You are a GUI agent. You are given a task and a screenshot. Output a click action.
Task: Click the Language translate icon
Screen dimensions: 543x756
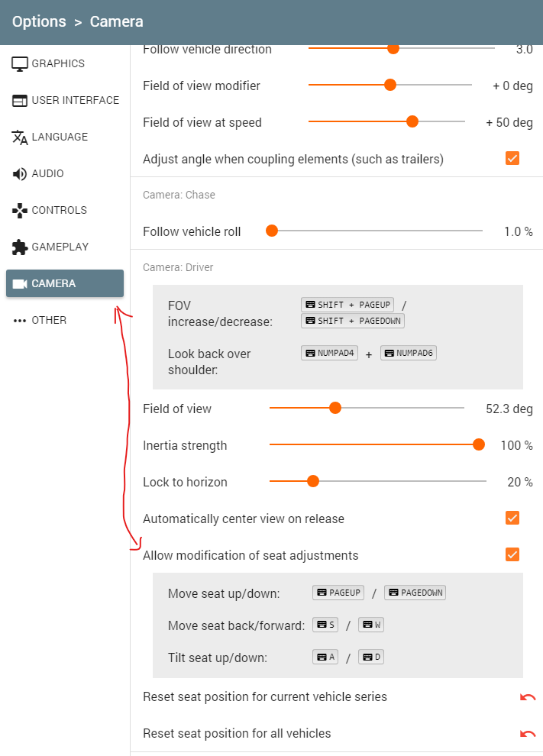coord(20,137)
